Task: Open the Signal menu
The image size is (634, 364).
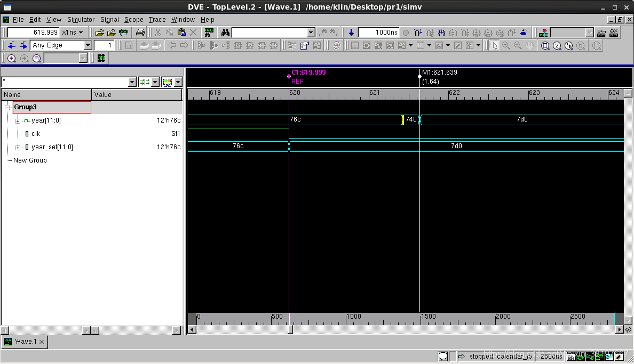Action: click(x=109, y=19)
